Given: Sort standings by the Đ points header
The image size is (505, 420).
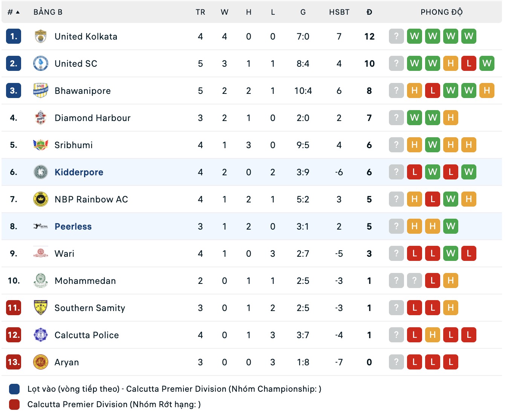Looking at the screenshot, I should pyautogui.click(x=369, y=12).
